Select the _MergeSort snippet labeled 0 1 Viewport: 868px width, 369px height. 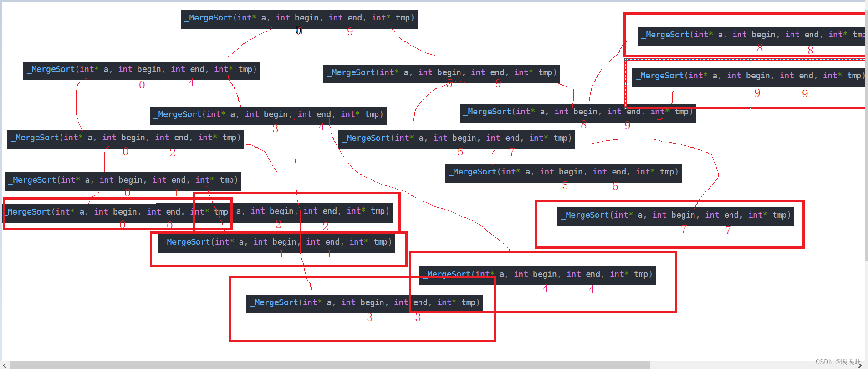click(123, 181)
